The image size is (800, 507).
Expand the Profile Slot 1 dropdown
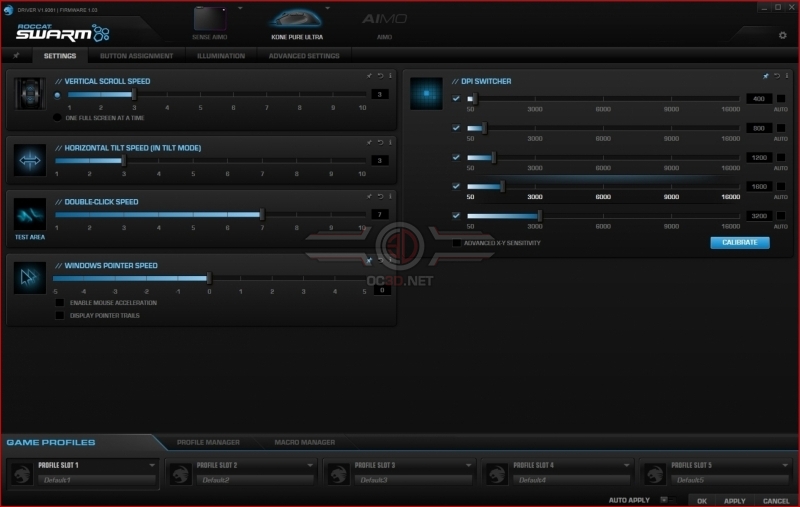152,465
